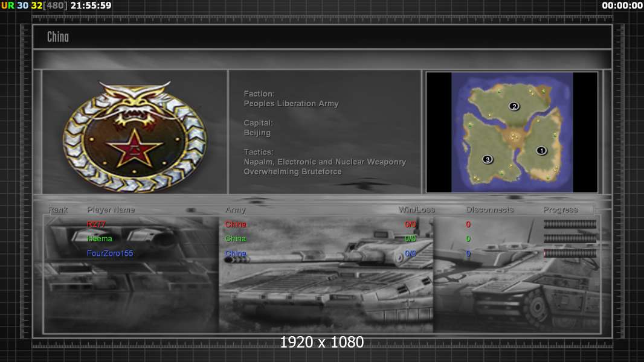Screen dimensions: 644x362
Task: Click the blue China army entry for FourZoro155
Action: (x=236, y=253)
